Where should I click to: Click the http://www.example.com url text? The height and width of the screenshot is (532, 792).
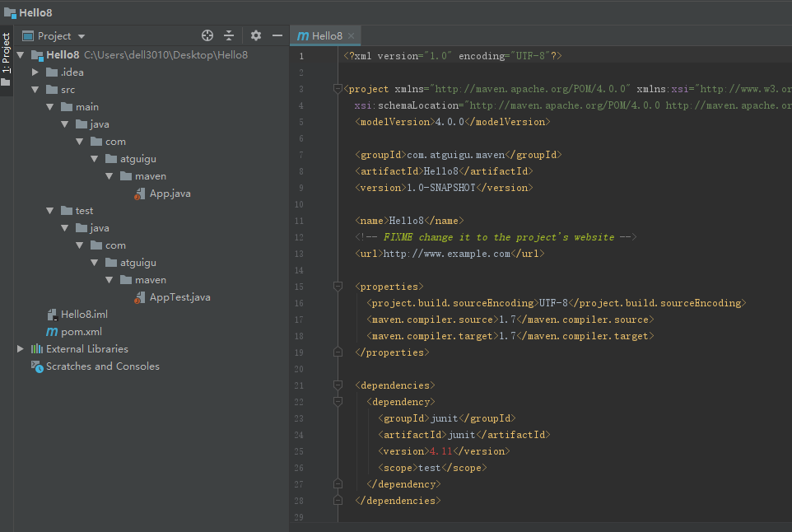[x=446, y=254]
